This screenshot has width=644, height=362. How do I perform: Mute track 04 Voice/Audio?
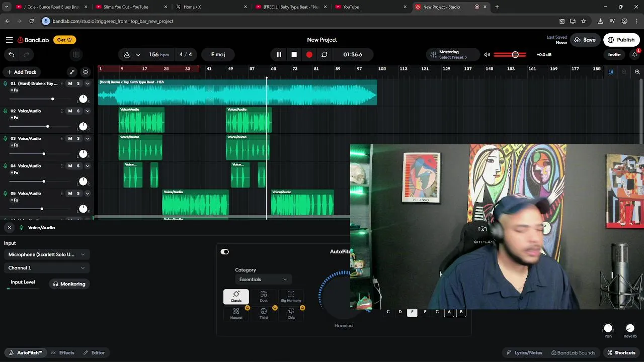pyautogui.click(x=70, y=166)
